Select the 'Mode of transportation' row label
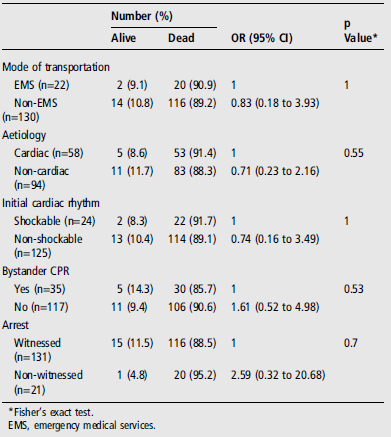The width and height of the screenshot is (391, 437). (56, 67)
